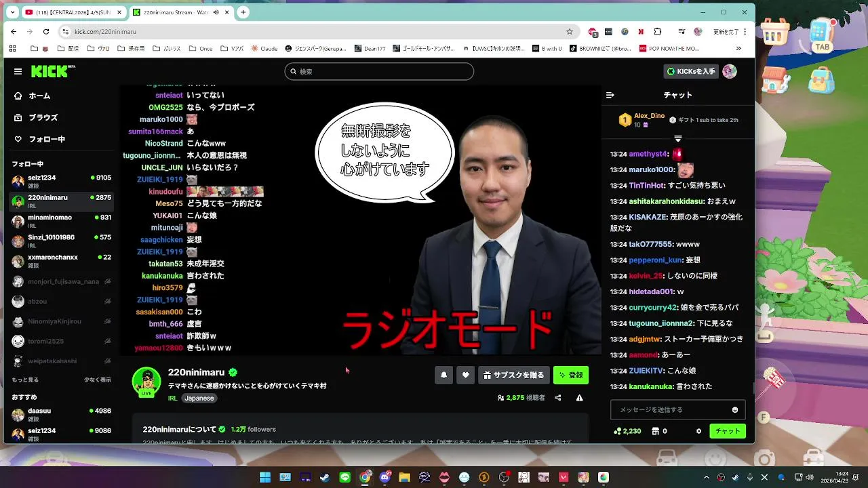
Task: Click the heart follow button under the stream
Action: click(465, 375)
